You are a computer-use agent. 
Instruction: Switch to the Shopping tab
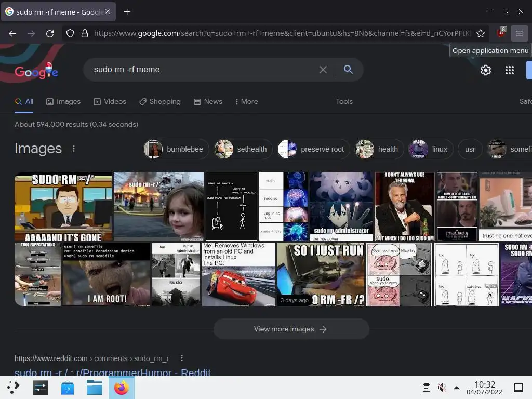tap(160, 101)
